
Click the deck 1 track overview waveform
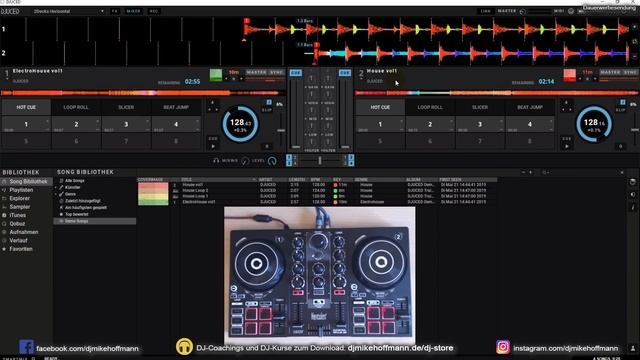pyautogui.click(x=143, y=93)
